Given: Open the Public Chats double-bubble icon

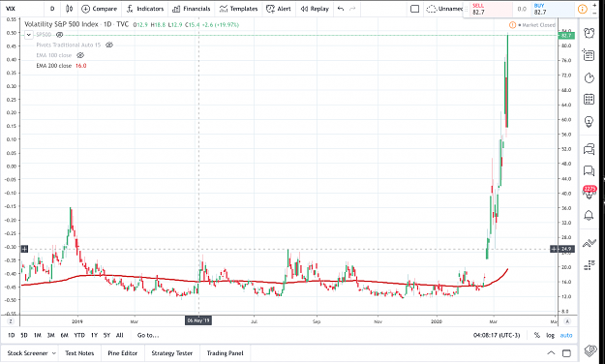Looking at the screenshot, I should click(x=589, y=149).
